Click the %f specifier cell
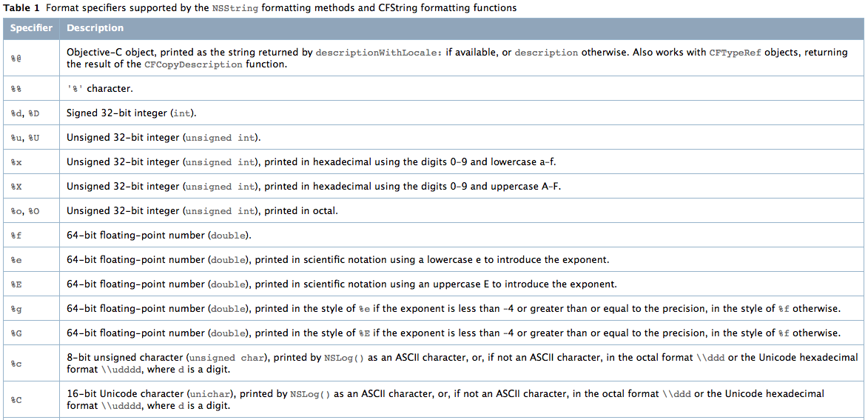 pyautogui.click(x=32, y=235)
